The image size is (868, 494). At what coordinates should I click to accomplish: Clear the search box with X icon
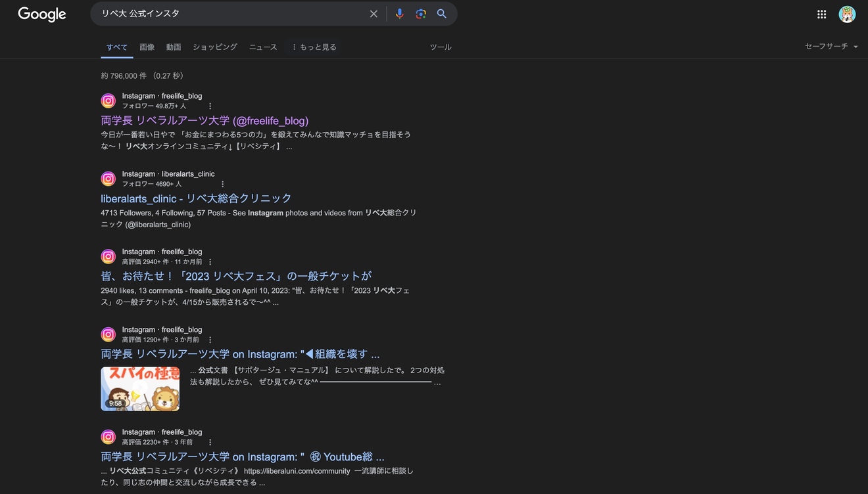pos(374,14)
